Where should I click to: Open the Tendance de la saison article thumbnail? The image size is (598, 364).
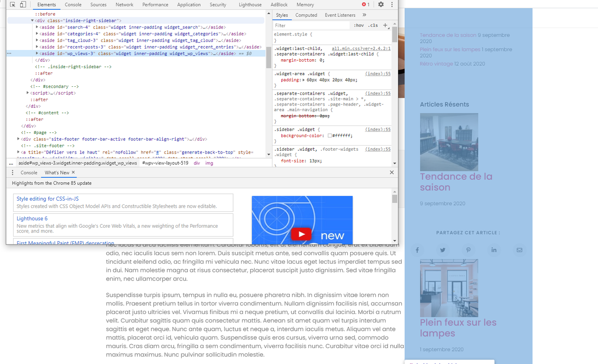point(449,142)
